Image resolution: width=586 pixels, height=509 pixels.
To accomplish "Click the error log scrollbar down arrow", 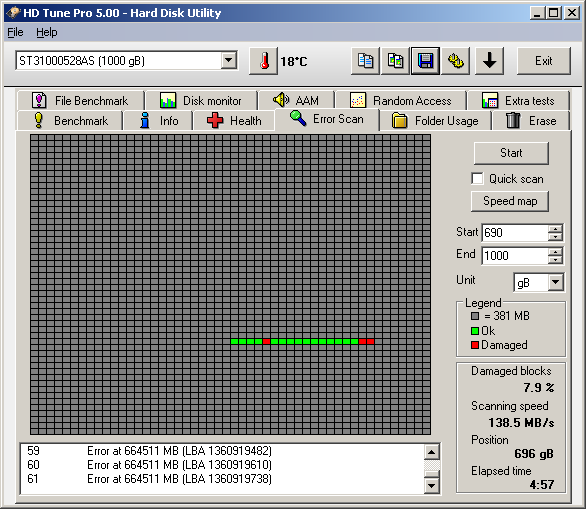I will 431,486.
